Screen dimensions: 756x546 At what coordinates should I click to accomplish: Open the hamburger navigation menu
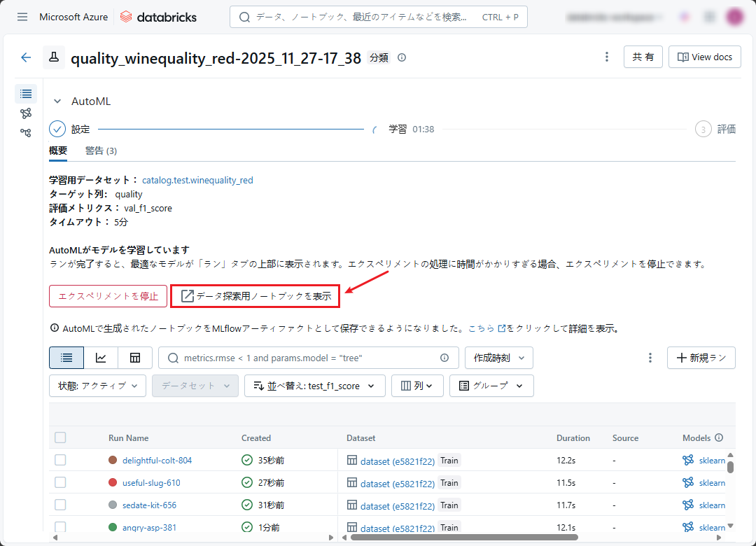pos(22,17)
